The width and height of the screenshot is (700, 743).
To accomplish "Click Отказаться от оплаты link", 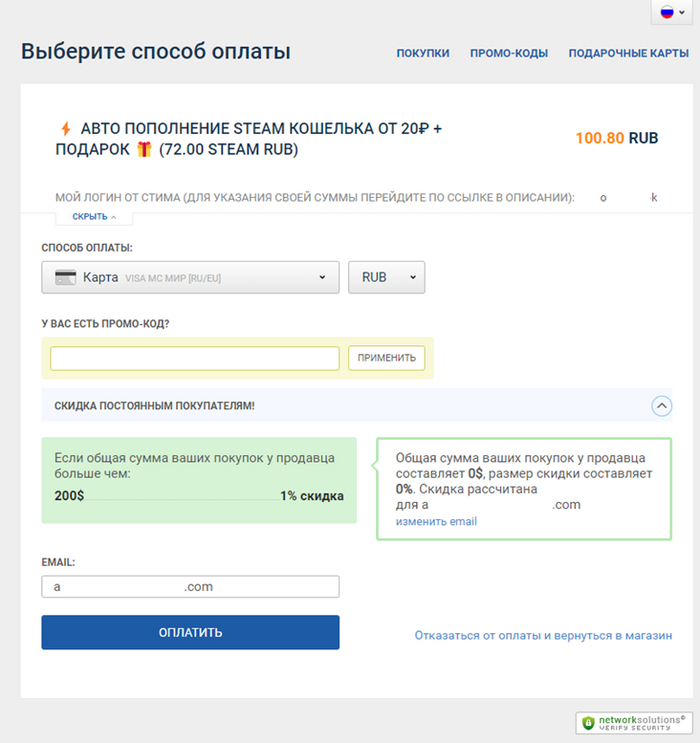I will (x=543, y=635).
